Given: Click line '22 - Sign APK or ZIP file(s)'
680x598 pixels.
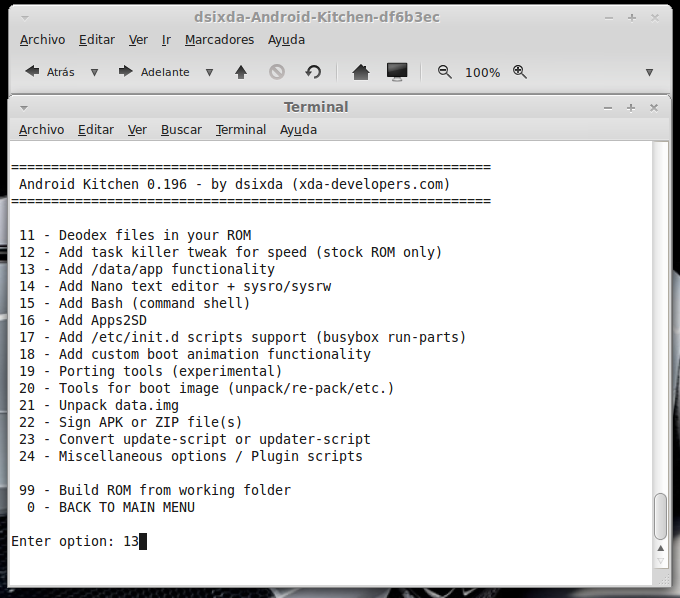Looking at the screenshot, I should click(131, 422).
